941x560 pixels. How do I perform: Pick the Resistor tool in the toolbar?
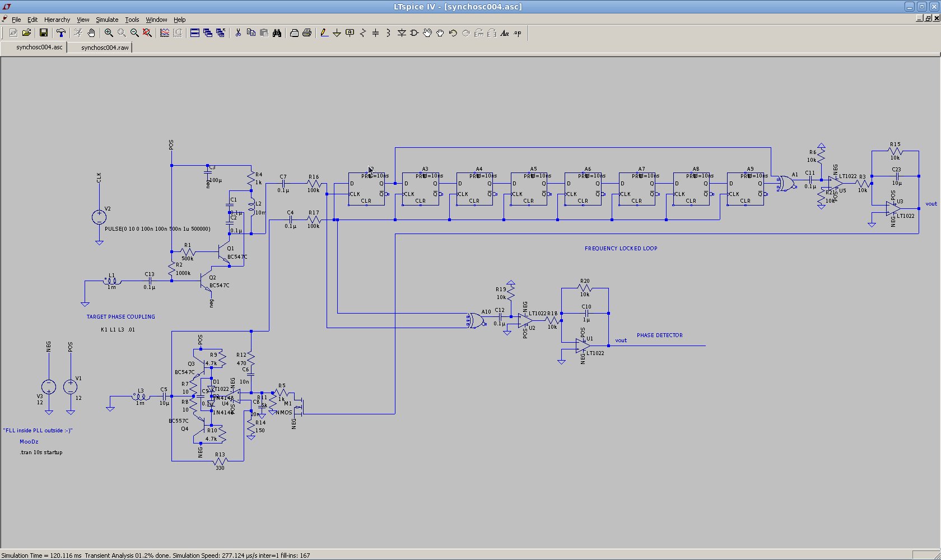[x=362, y=33]
